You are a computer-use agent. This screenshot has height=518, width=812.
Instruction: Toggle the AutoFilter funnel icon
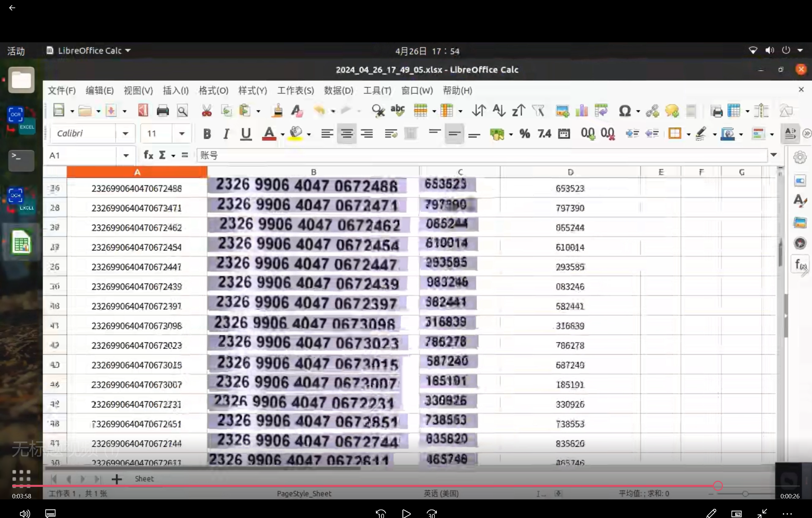pos(538,111)
